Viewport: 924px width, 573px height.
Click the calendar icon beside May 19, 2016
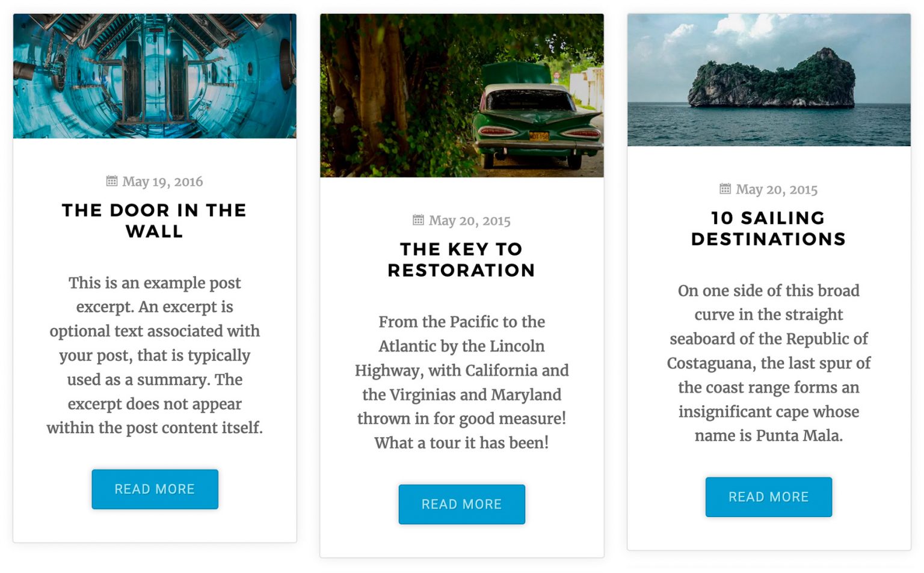click(112, 181)
